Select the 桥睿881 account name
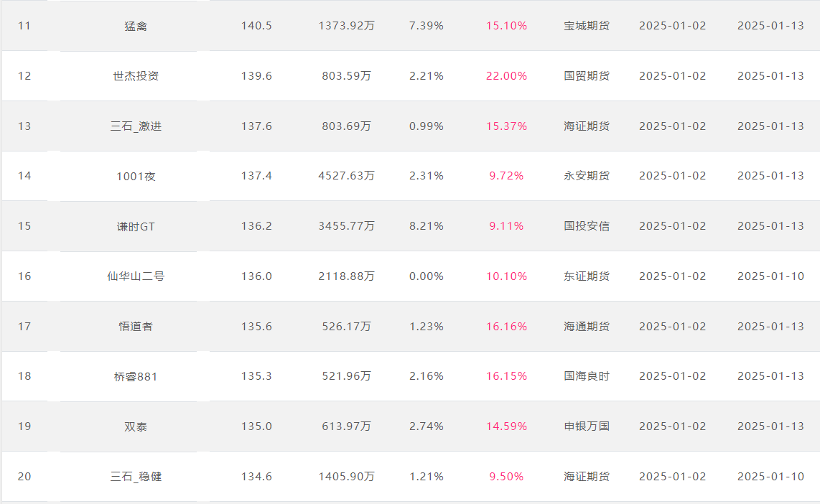This screenshot has height=504, width=820. coord(136,376)
